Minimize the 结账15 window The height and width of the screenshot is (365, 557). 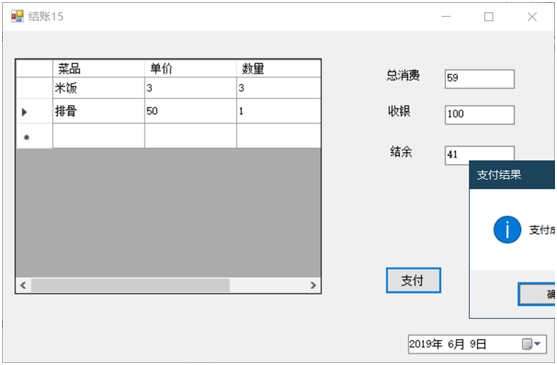pyautogui.click(x=446, y=17)
